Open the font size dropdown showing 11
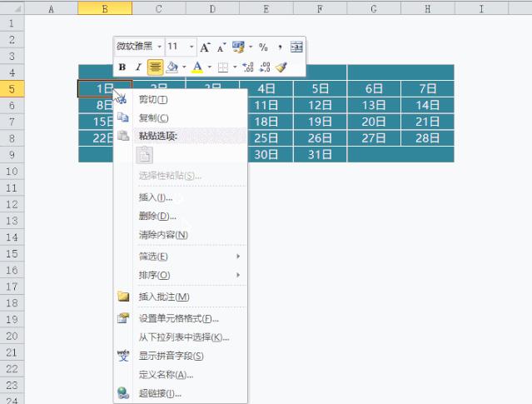This screenshot has width=532, height=404. coord(191,47)
